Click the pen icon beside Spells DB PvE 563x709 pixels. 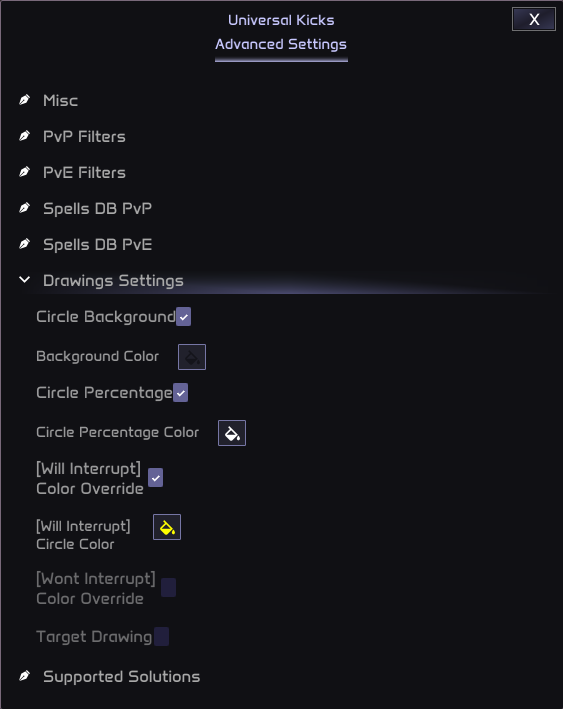[24, 244]
